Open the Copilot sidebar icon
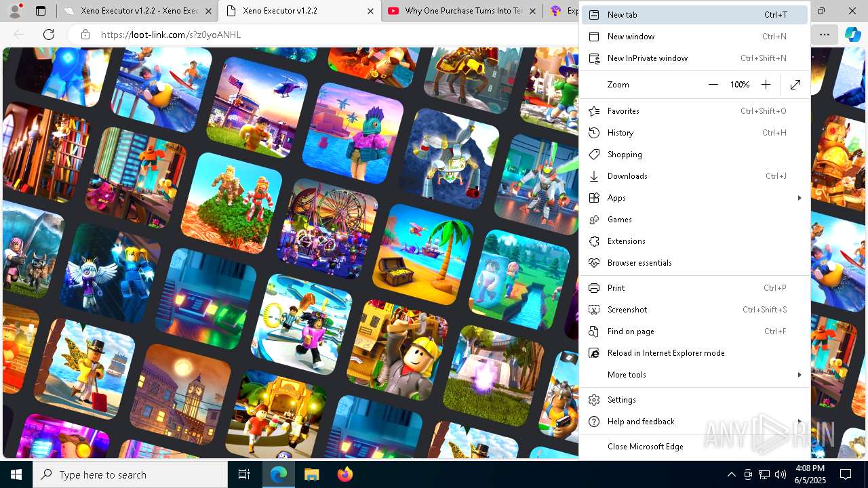Image resolution: width=868 pixels, height=488 pixels. (852, 35)
